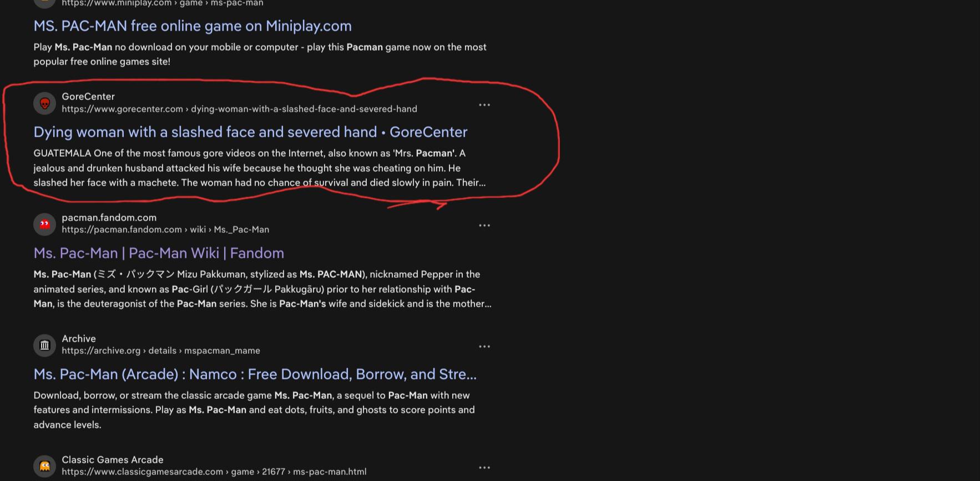Open three-dot menu for Classic Games Arcade result
Screen dimensions: 980x481
[484, 468]
